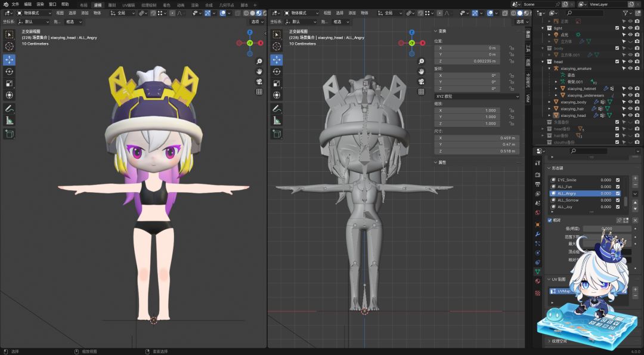Image resolution: width=644 pixels, height=355 pixels.
Task: Open the Modifiers wrench properties tab
Action: coord(538,234)
